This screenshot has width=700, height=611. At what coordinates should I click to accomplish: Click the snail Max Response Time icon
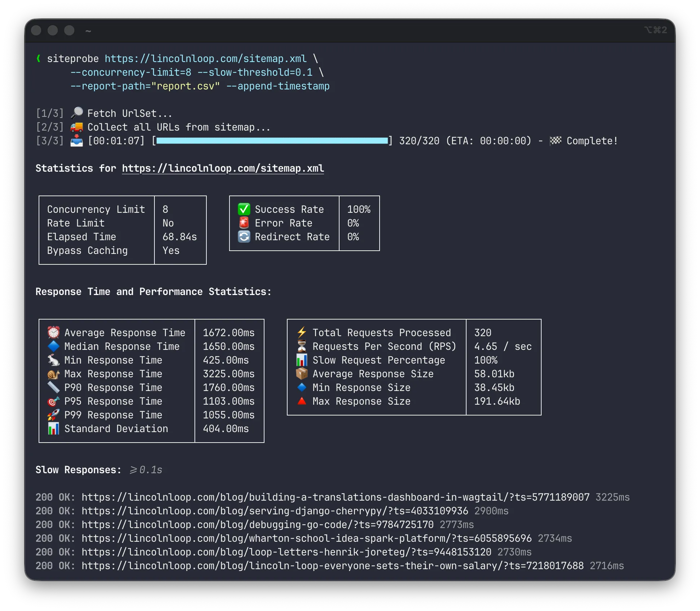[x=53, y=374]
